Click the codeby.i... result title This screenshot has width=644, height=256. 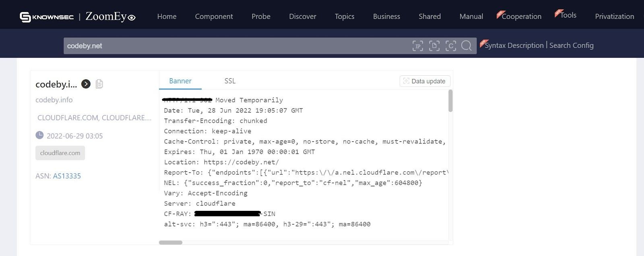click(56, 84)
